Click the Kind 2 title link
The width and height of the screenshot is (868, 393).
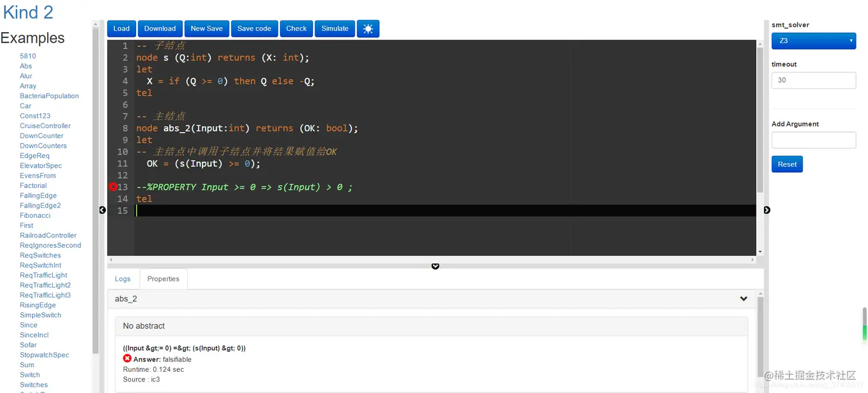point(28,12)
